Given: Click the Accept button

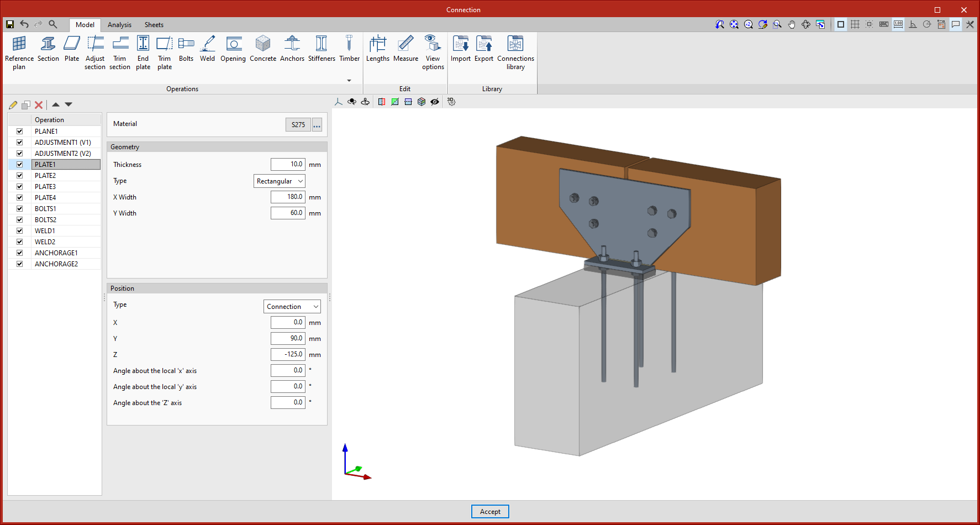Looking at the screenshot, I should (x=489, y=511).
